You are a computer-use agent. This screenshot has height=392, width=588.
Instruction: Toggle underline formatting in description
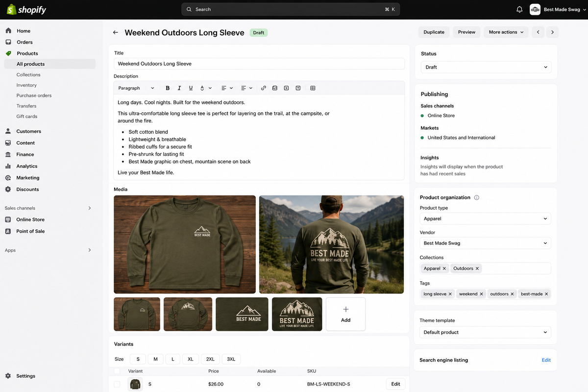(x=191, y=88)
